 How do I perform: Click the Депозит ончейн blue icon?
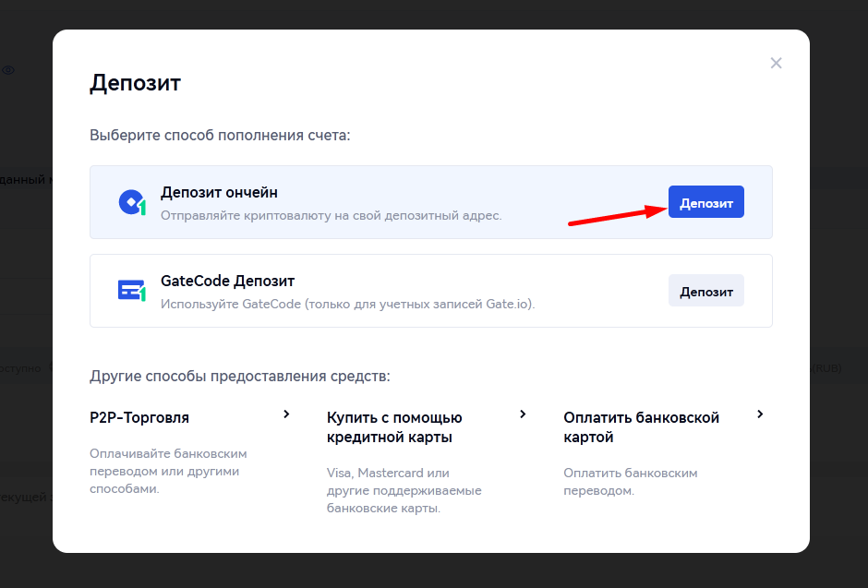coord(132,203)
